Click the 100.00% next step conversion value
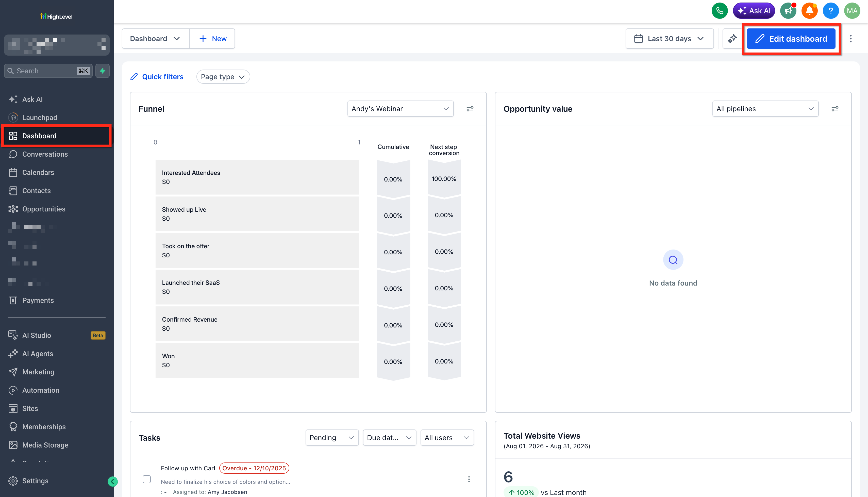Screen dimensions: 868x497 (x=444, y=179)
